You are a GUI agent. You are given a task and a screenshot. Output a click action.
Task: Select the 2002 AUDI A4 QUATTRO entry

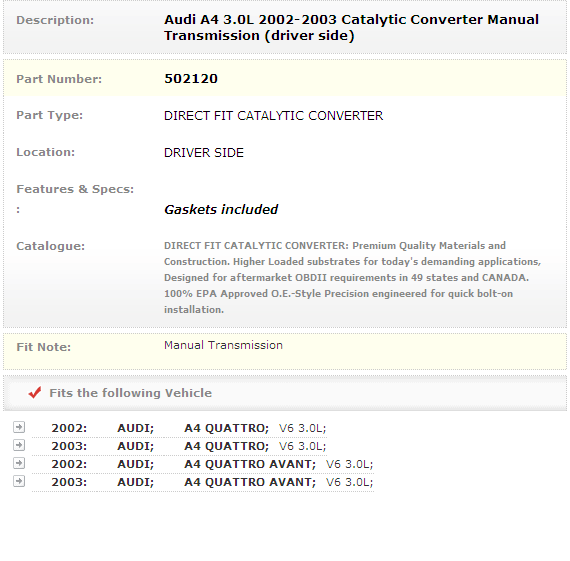(179, 428)
